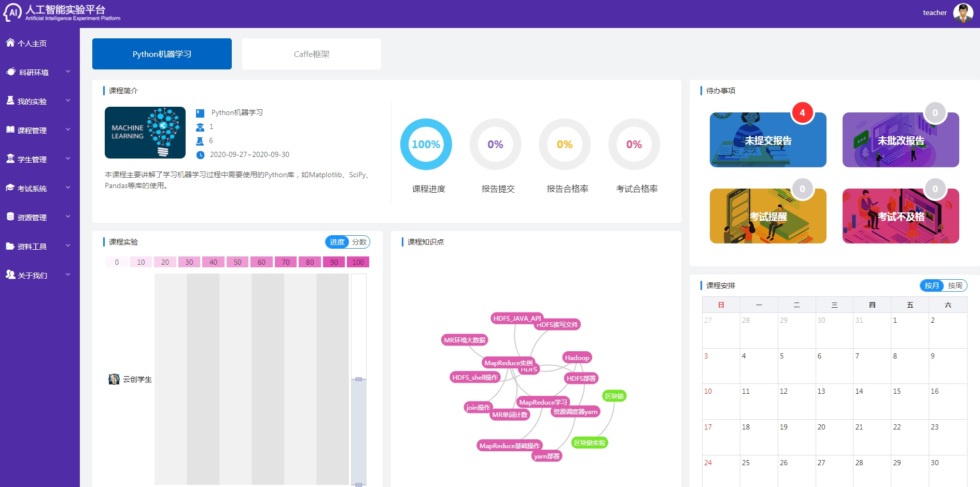
Task: Switch course experiment view to 分数
Action: tap(359, 242)
